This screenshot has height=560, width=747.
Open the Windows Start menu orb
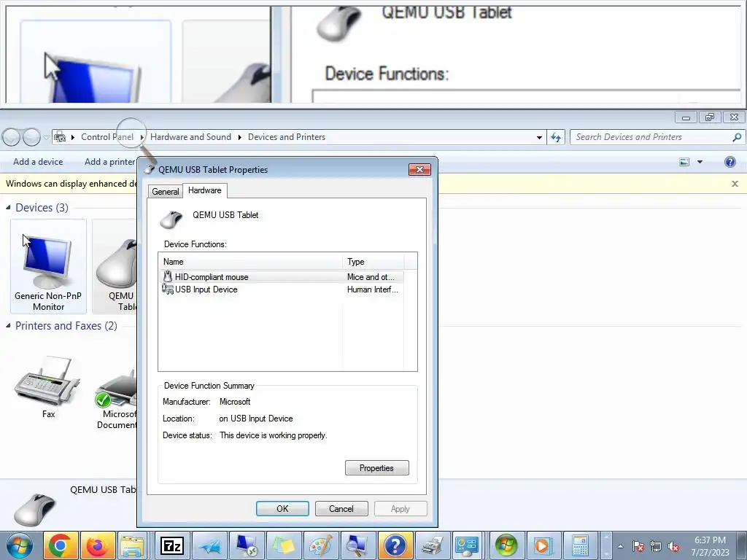tap(20, 545)
